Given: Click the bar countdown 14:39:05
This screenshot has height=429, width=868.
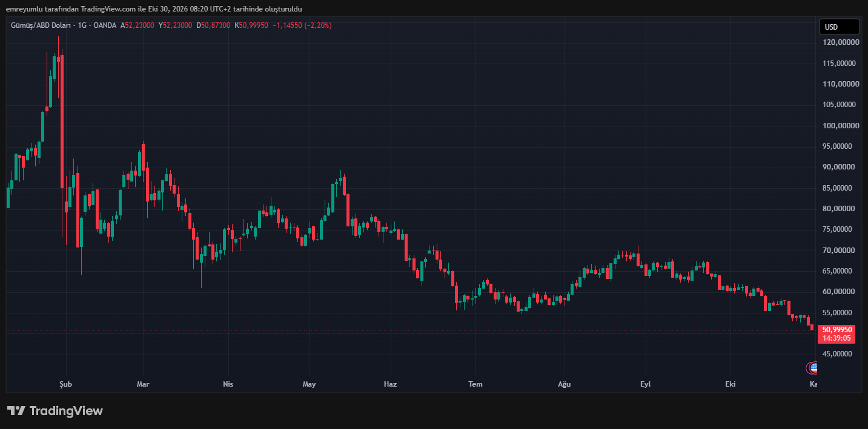Looking at the screenshot, I should pyautogui.click(x=837, y=338).
